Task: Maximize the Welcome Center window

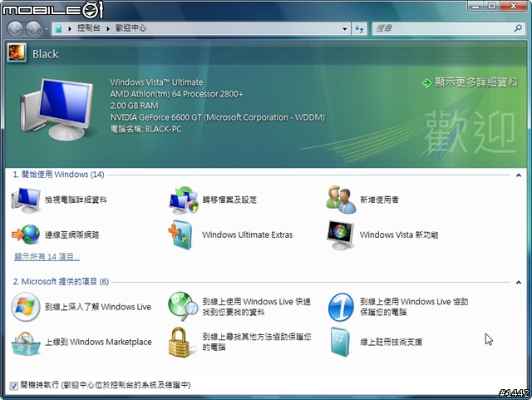Action: pos(492,6)
